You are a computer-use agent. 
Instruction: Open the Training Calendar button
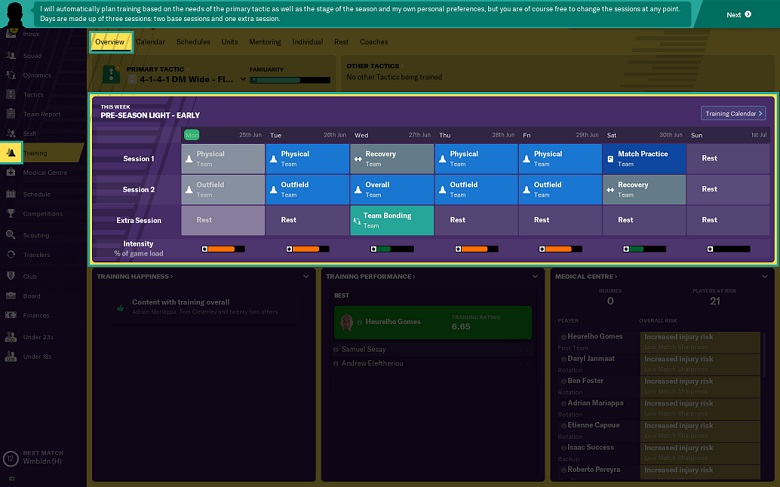733,113
